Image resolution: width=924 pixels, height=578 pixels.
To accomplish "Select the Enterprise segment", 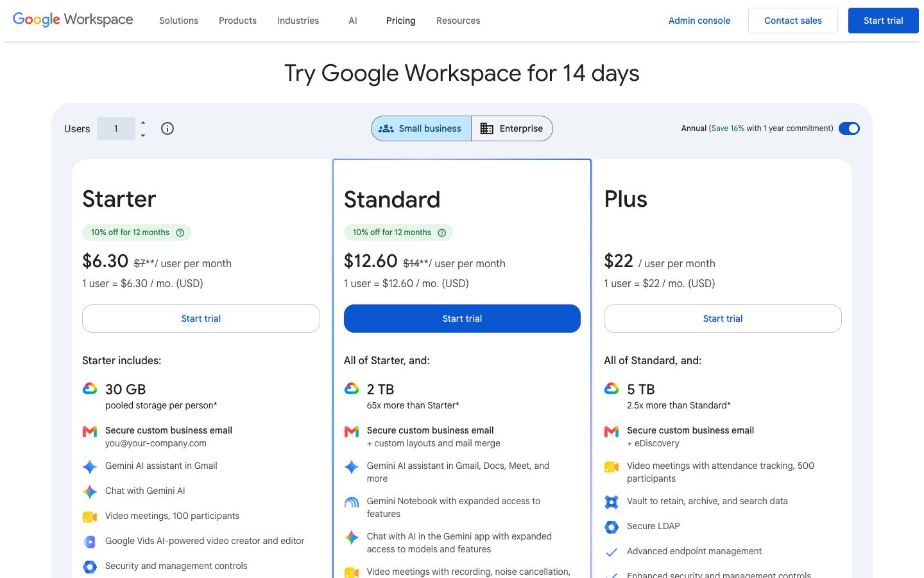I will 512,128.
